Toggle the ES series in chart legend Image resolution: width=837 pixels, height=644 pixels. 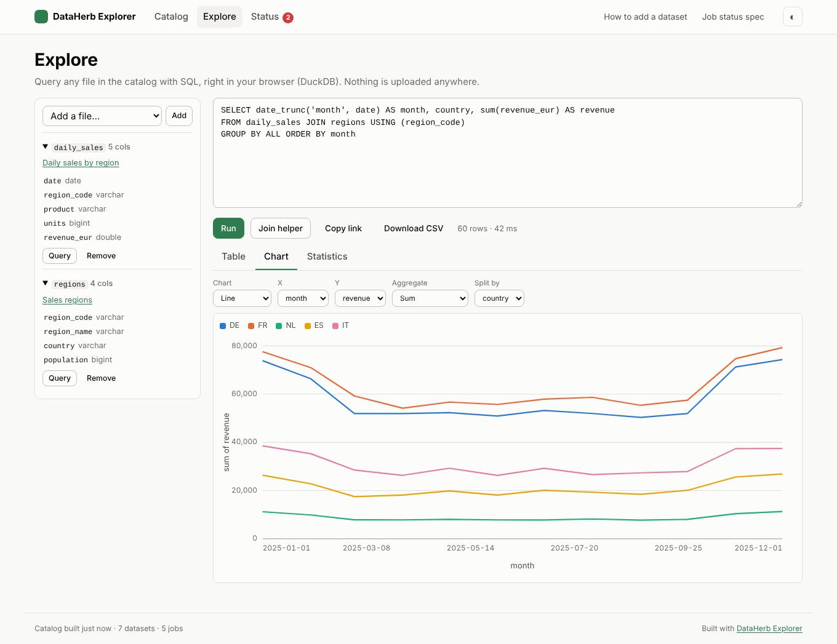click(314, 325)
